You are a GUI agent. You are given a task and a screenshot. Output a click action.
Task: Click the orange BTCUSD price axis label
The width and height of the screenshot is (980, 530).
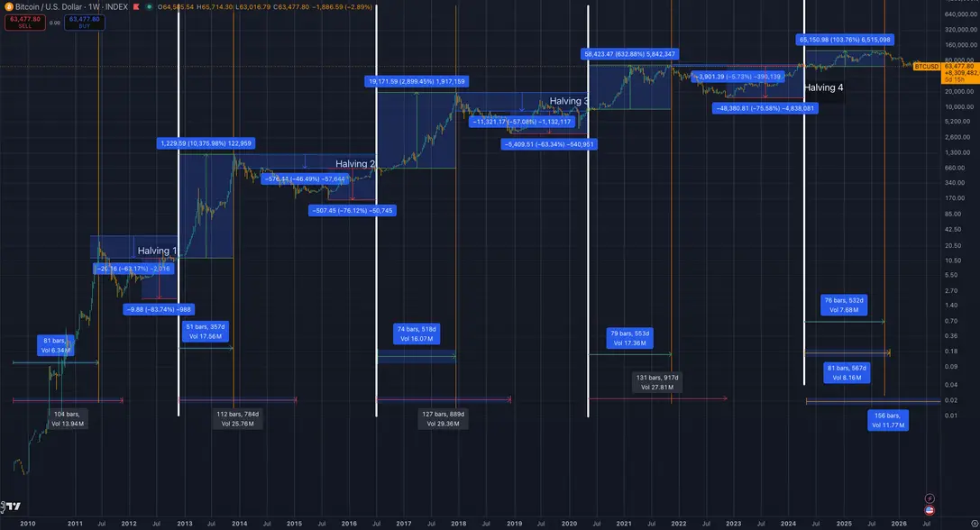tap(927, 67)
